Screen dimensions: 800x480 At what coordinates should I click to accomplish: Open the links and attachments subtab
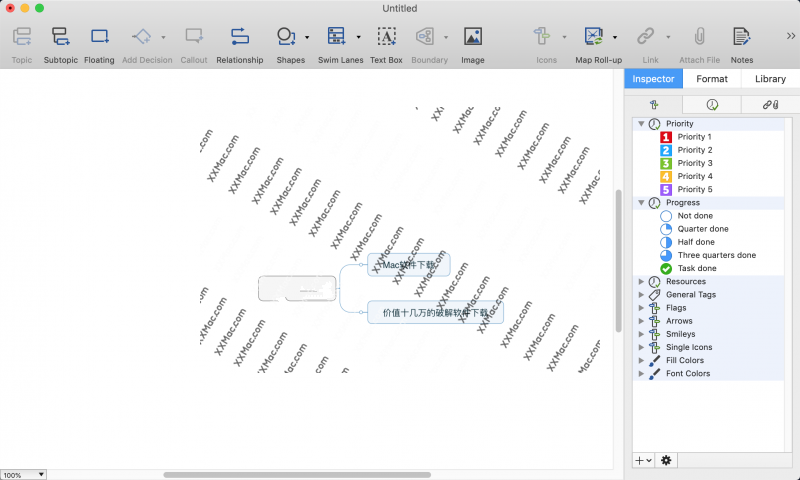770,105
